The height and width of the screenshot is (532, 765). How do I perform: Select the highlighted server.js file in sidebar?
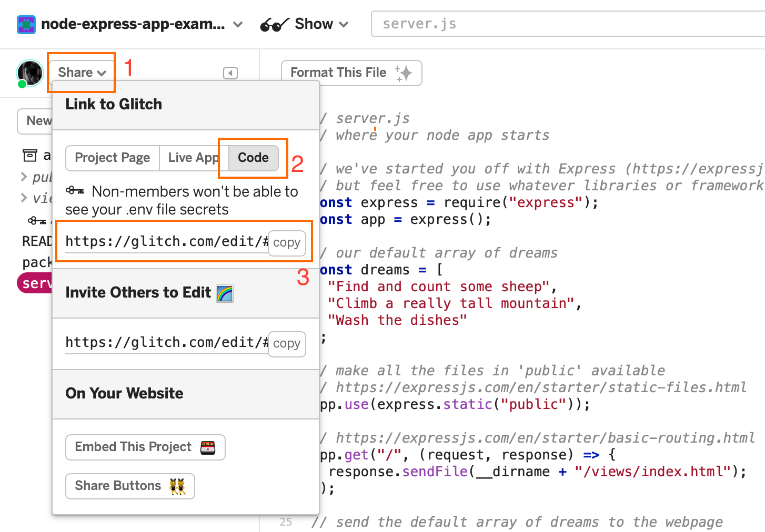[35, 283]
